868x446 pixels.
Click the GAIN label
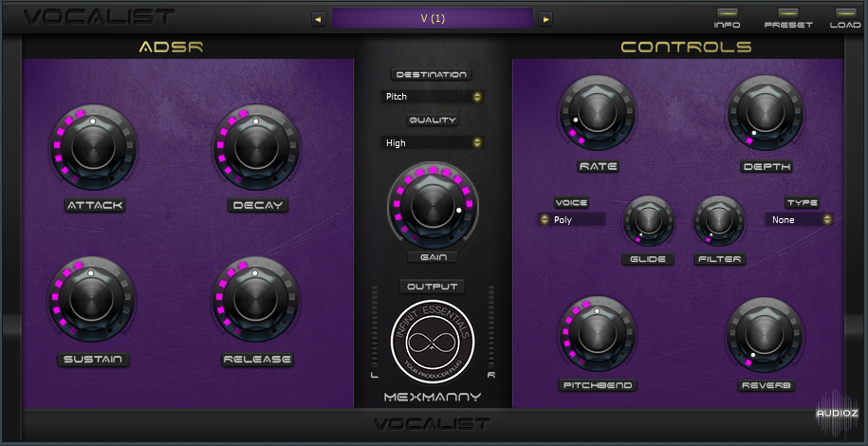433,256
